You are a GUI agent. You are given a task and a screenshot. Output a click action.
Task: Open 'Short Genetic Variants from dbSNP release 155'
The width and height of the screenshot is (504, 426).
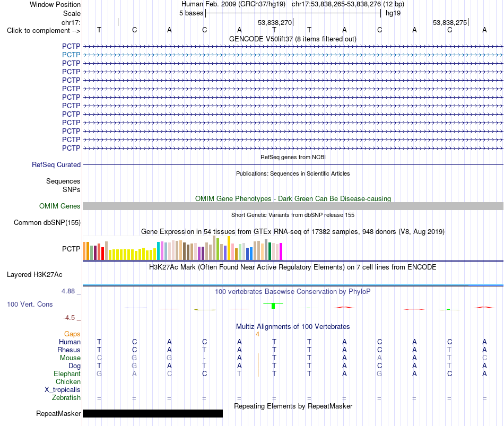coord(293,215)
